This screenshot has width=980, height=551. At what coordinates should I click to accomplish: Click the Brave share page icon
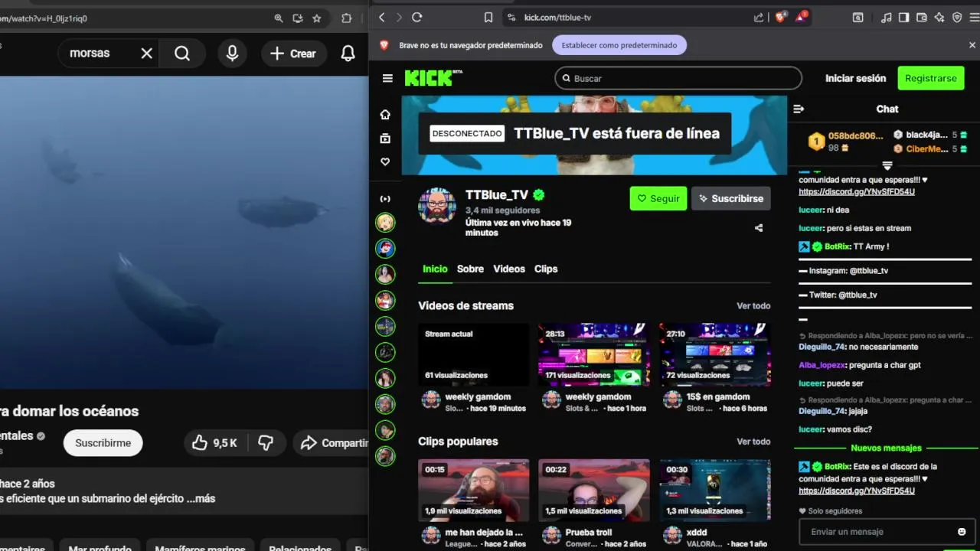759,17
